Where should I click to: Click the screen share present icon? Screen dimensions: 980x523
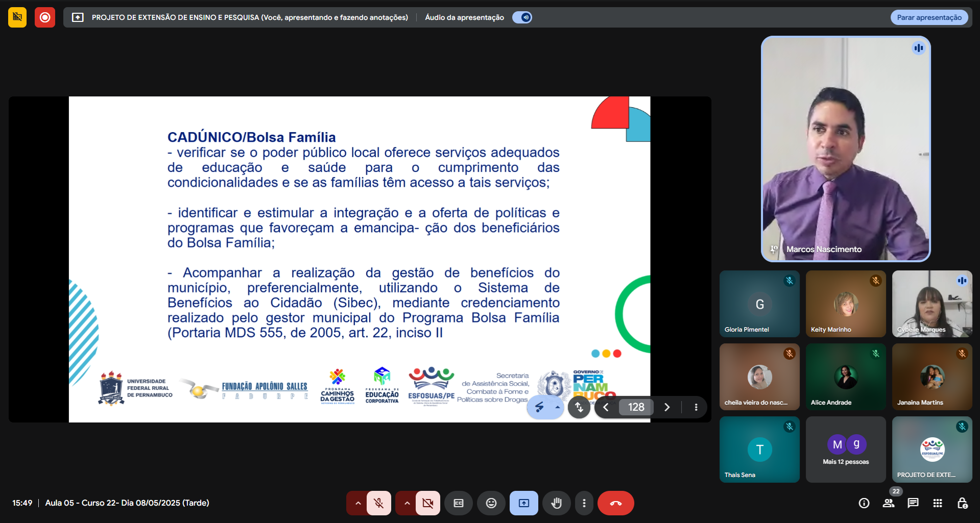click(524, 503)
